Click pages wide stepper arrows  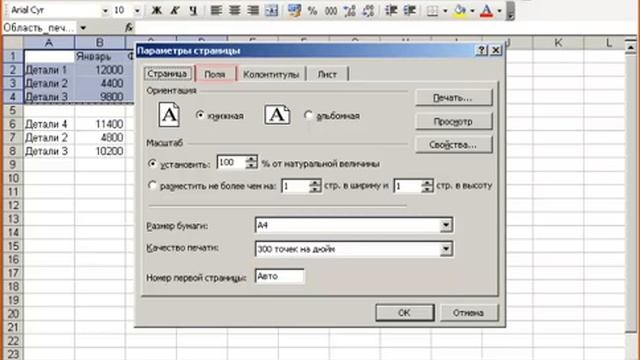[x=315, y=186]
